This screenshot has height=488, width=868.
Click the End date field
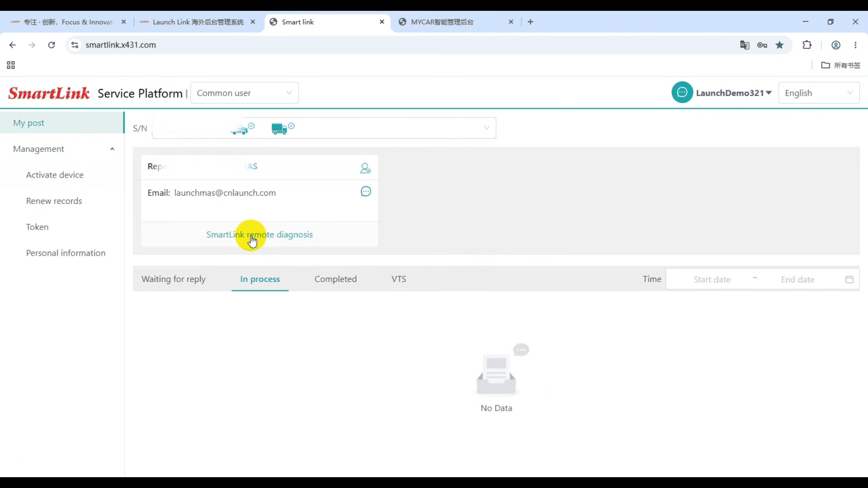click(797, 280)
